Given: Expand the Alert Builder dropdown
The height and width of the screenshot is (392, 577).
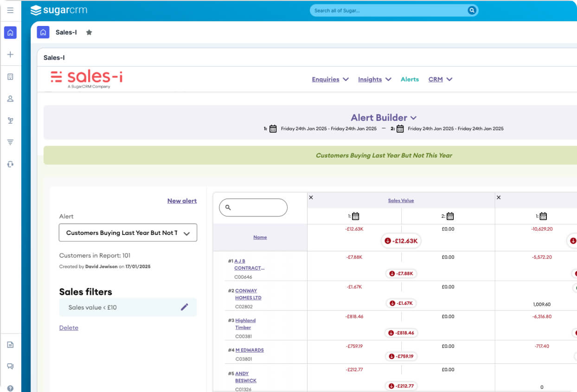Looking at the screenshot, I should [384, 118].
